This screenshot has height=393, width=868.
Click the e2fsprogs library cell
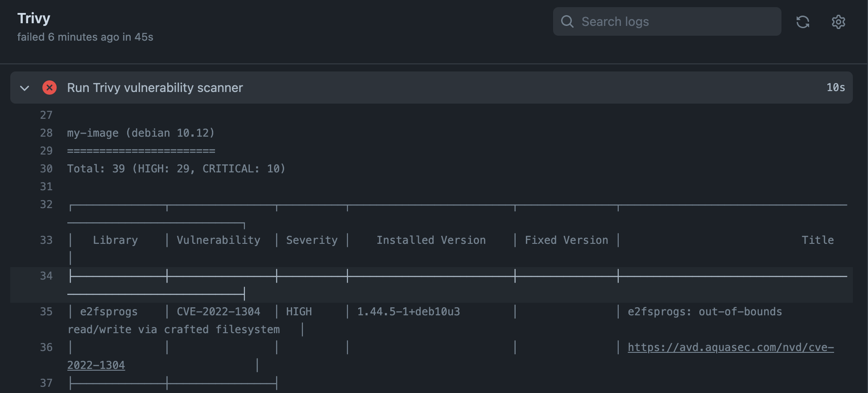click(x=109, y=312)
